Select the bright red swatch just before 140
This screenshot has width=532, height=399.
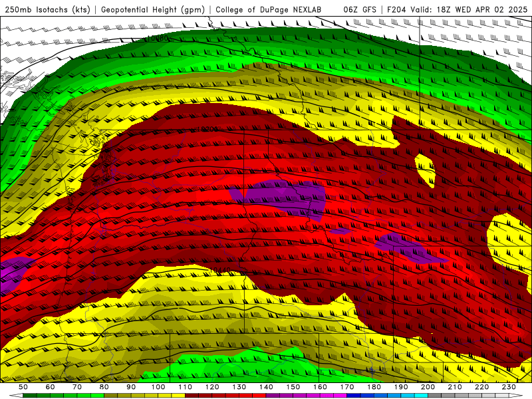coord(259,396)
